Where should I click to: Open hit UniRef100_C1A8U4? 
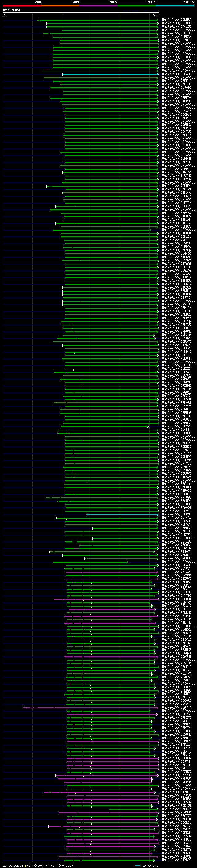pyautogui.click(x=177, y=599)
